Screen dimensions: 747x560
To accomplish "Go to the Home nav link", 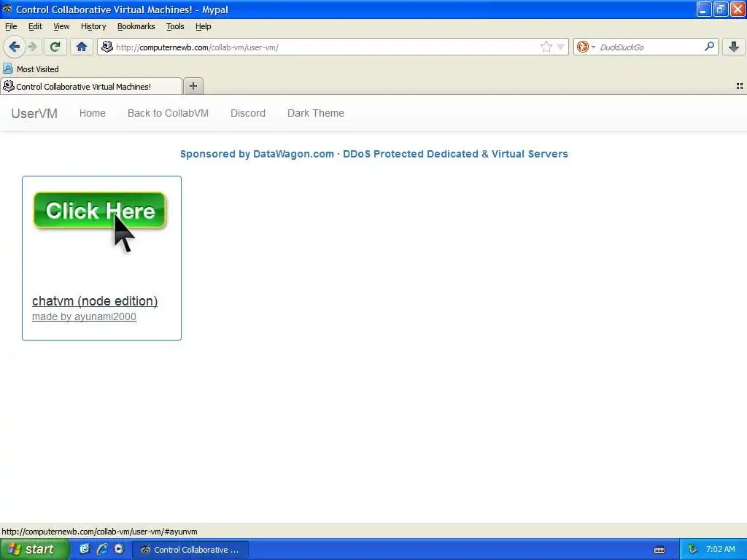I will click(93, 113).
